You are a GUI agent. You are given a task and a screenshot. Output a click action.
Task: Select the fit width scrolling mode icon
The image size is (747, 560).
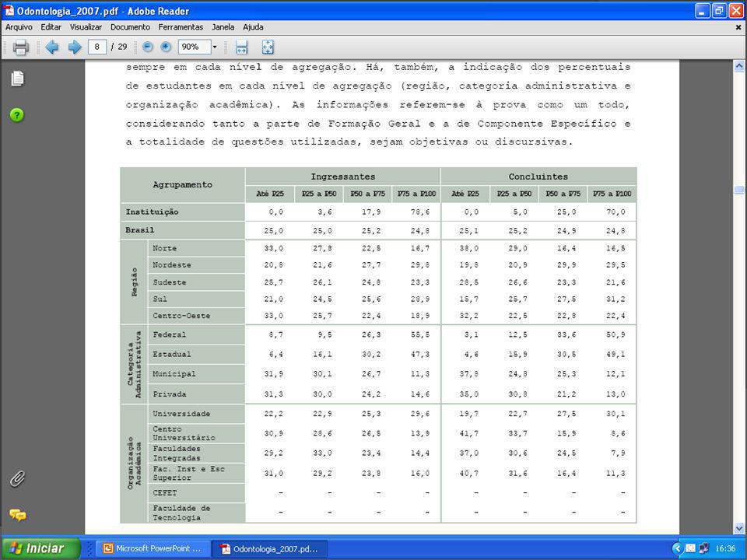point(241,47)
